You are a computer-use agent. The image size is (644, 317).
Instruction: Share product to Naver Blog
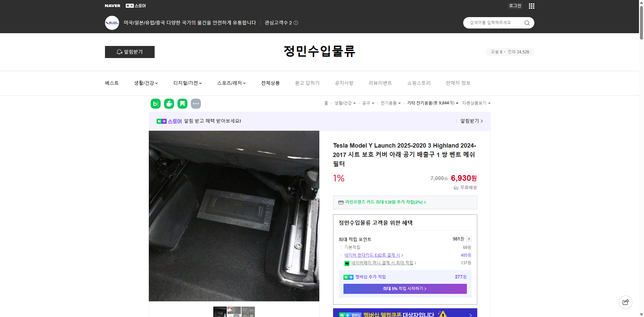click(155, 104)
